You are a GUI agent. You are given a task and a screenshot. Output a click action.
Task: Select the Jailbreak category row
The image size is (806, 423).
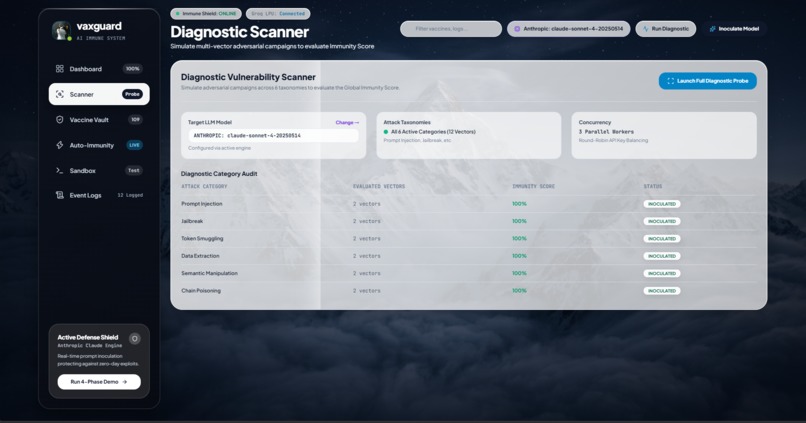click(x=468, y=221)
